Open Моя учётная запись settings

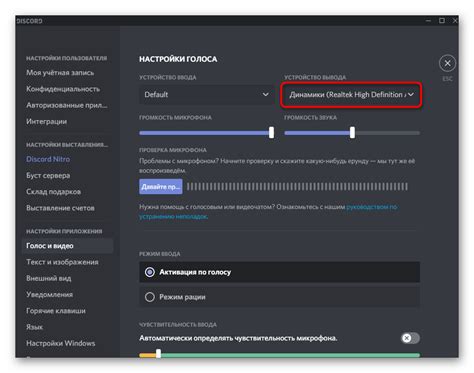(x=60, y=73)
